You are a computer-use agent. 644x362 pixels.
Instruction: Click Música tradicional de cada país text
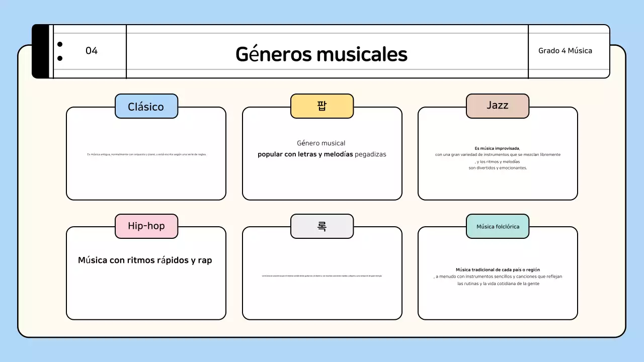(x=498, y=269)
